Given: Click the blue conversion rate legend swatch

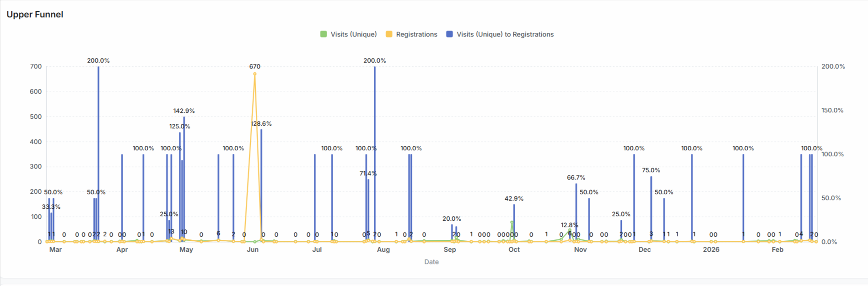Looking at the screenshot, I should (449, 34).
